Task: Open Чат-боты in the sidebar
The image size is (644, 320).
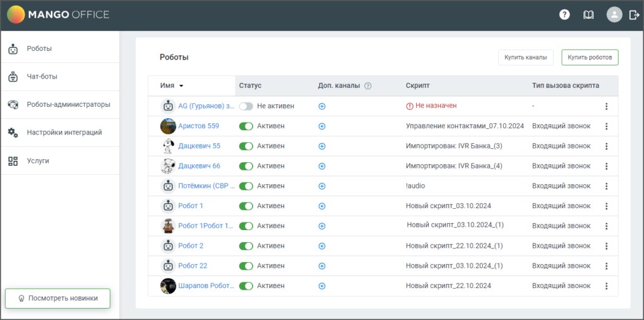Action: tap(42, 77)
